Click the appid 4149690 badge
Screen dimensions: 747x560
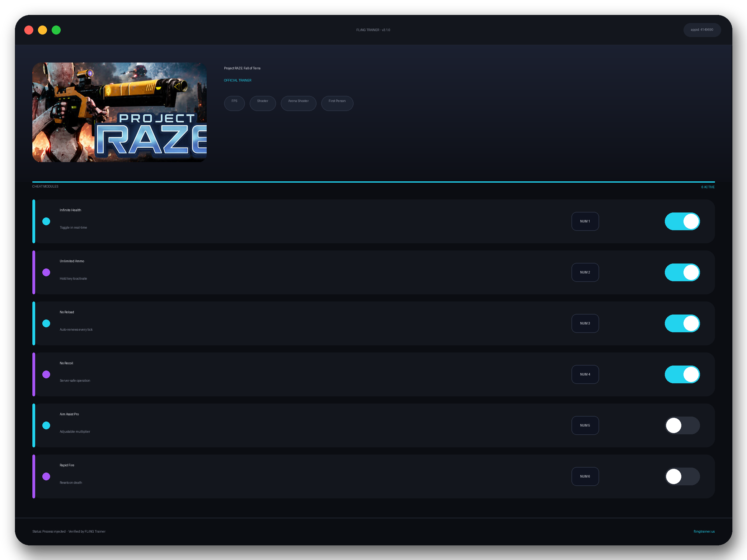point(702,30)
